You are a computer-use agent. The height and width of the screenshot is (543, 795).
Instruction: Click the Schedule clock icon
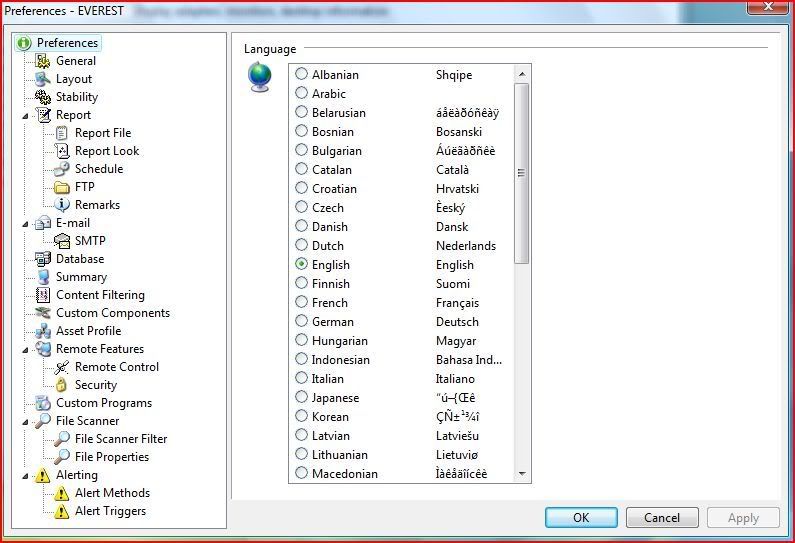click(61, 169)
